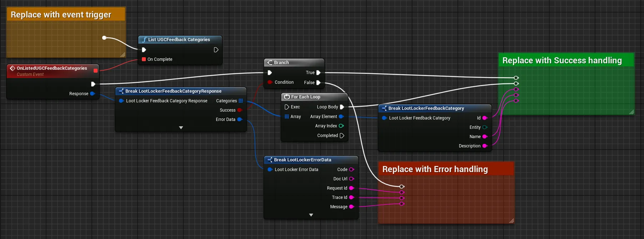Select the For Each Loop node header

tap(314, 97)
